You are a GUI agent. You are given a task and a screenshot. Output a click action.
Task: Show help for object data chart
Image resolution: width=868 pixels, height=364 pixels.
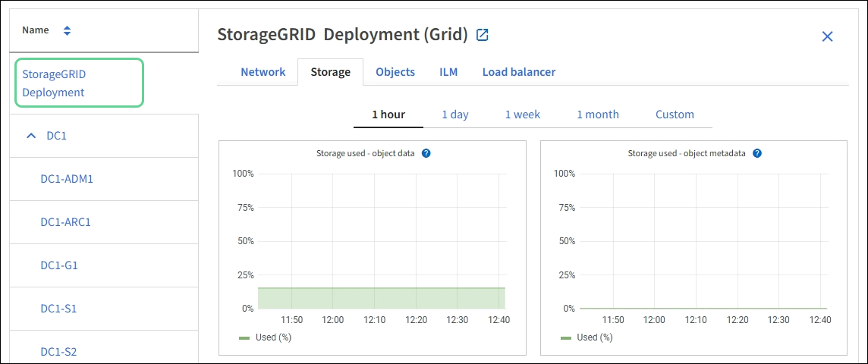426,153
